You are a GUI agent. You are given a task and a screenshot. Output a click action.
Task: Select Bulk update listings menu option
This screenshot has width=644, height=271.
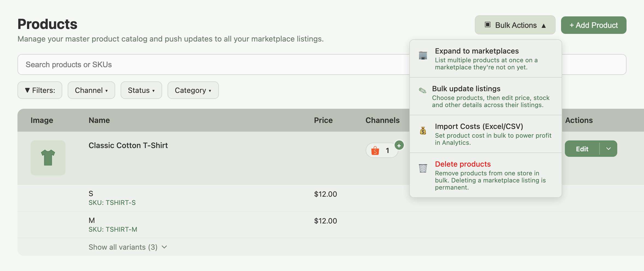(x=486, y=96)
